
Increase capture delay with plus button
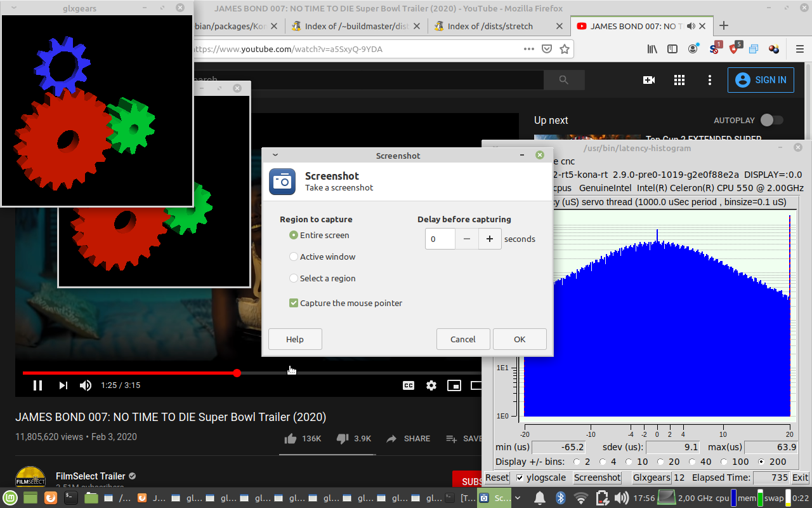pyautogui.click(x=490, y=239)
